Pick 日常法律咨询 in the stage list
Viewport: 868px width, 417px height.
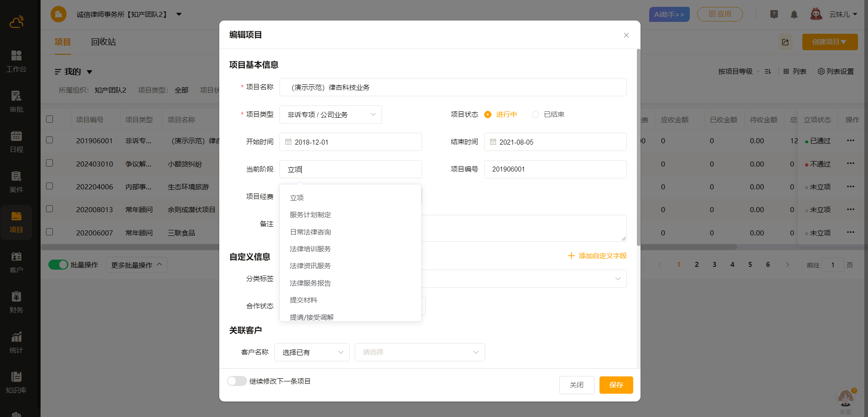click(x=310, y=232)
